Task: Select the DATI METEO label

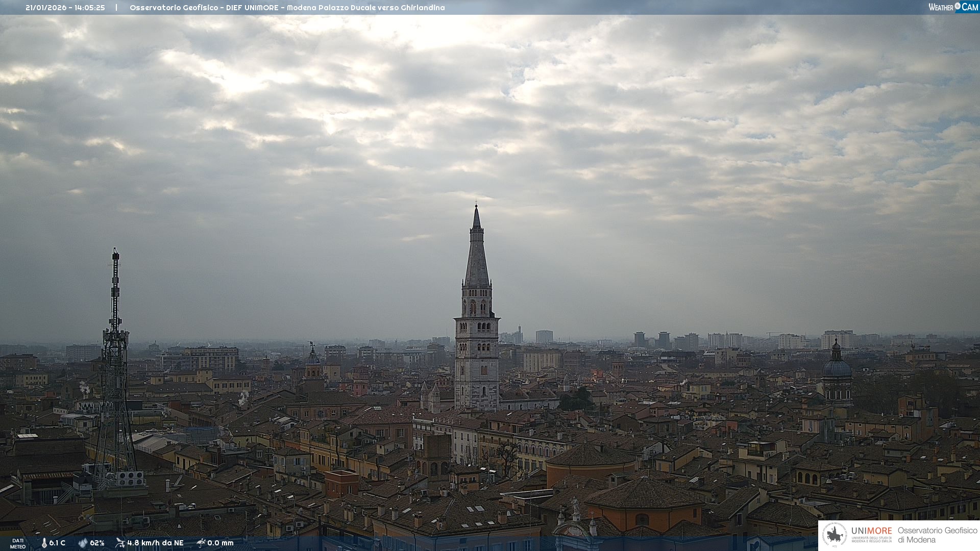Action: tap(18, 543)
